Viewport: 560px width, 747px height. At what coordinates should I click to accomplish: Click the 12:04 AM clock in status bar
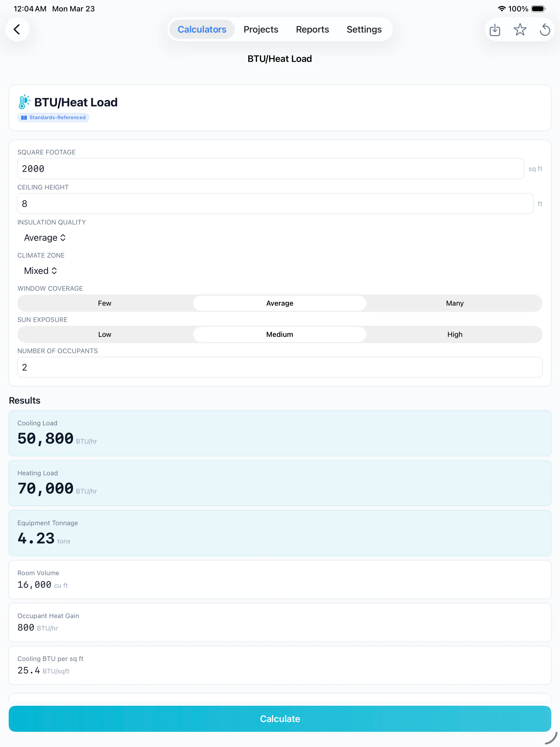(x=30, y=9)
